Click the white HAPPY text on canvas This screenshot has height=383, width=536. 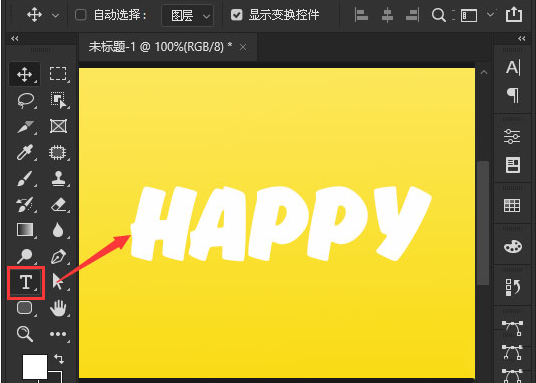click(281, 223)
